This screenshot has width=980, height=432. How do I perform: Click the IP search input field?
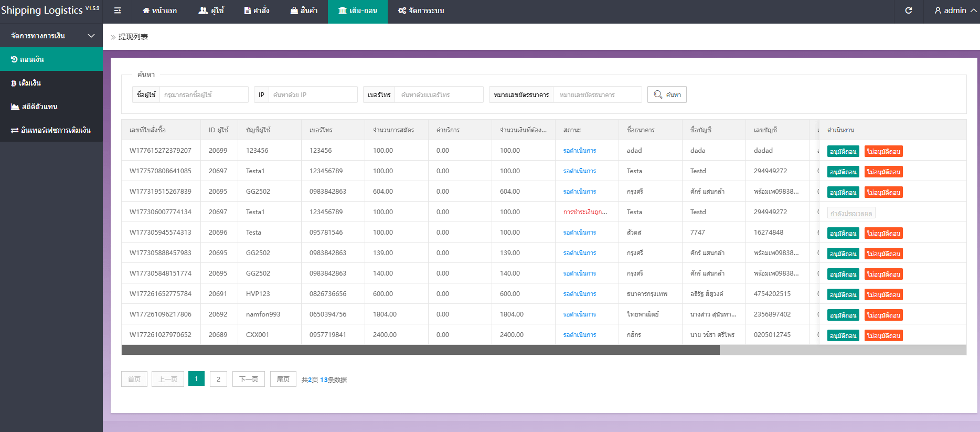point(313,95)
